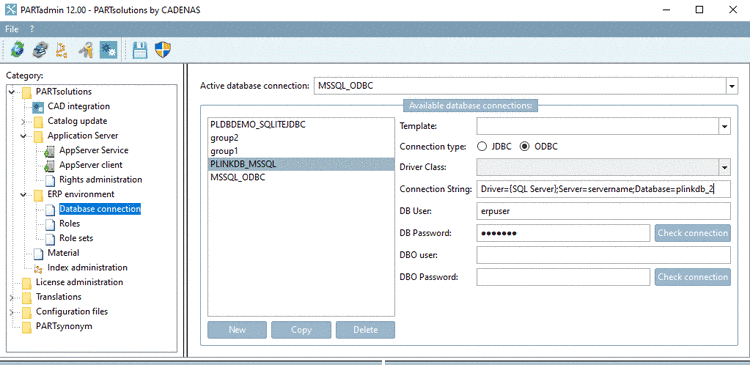Click the Role sets document icon

pyautogui.click(x=50, y=238)
